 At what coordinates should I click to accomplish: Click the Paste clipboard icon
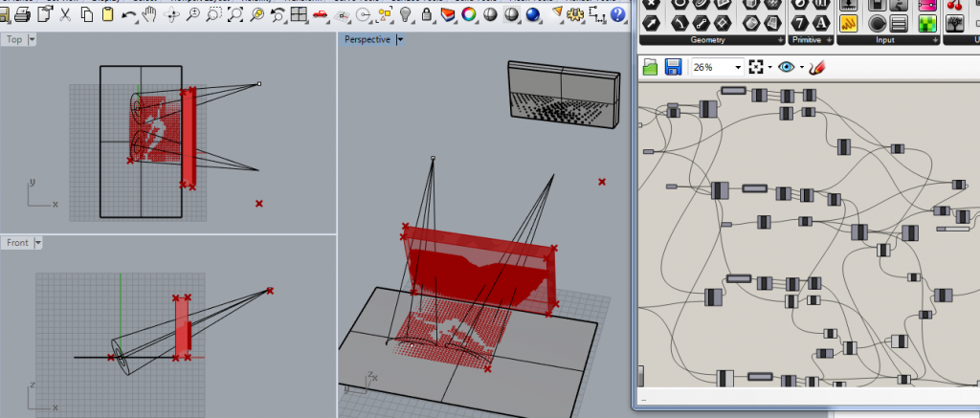(107, 13)
